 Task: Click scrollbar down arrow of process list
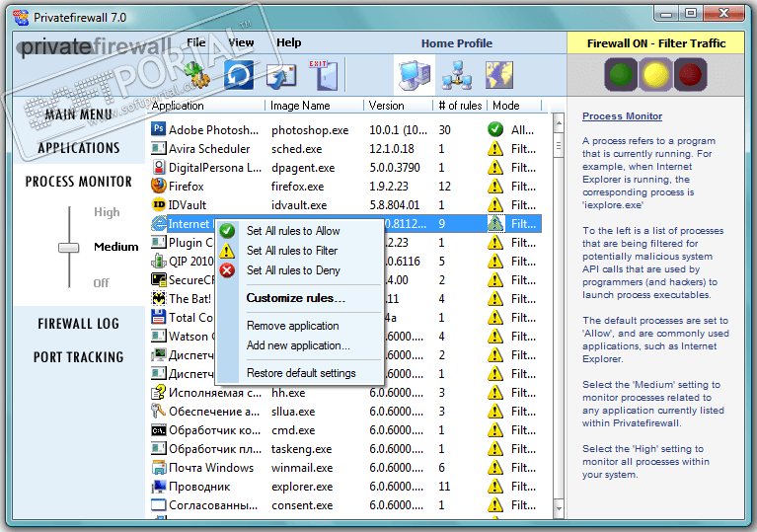pos(558,508)
